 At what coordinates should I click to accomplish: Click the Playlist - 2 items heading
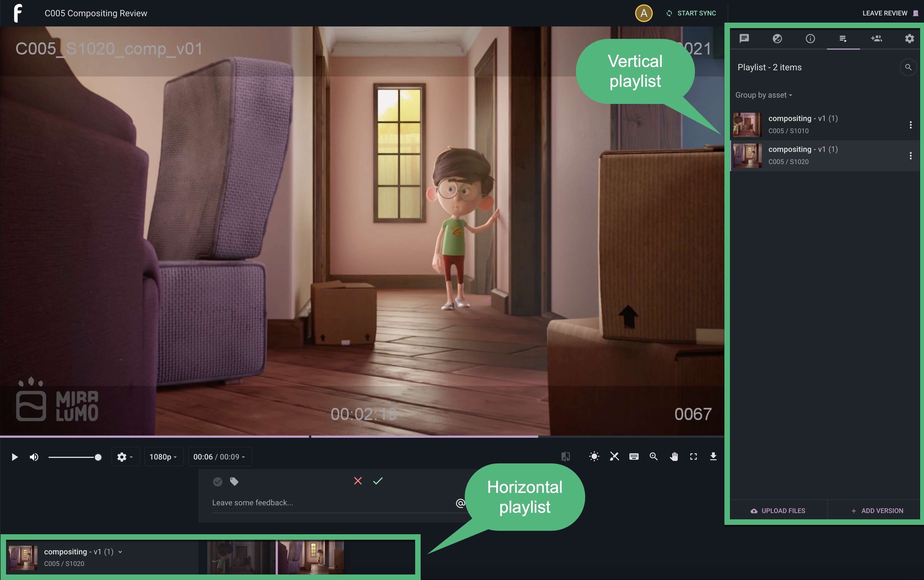769,67
